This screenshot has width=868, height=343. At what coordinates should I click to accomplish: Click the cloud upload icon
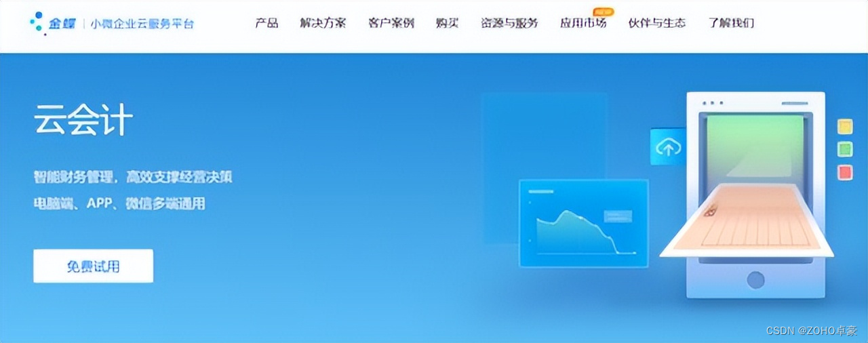(669, 146)
